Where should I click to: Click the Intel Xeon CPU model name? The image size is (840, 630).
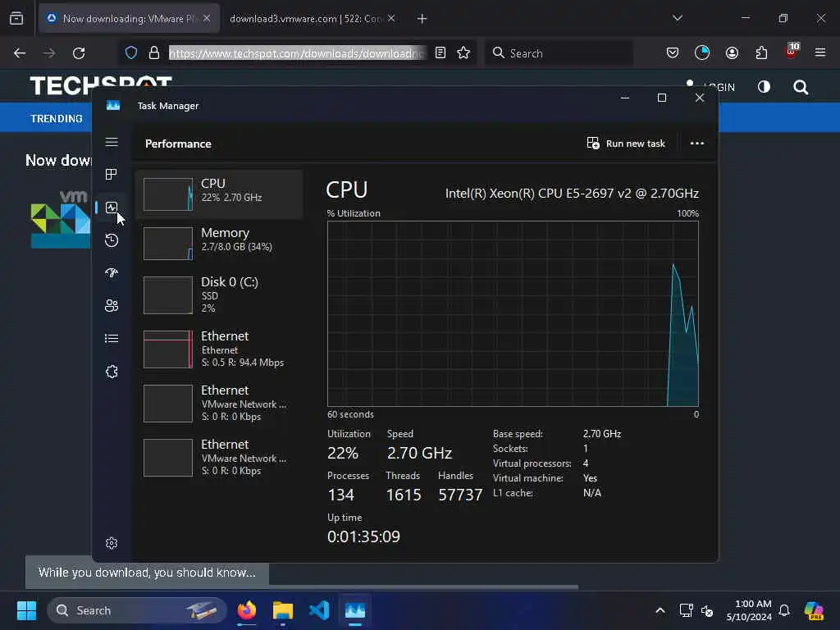click(x=572, y=194)
